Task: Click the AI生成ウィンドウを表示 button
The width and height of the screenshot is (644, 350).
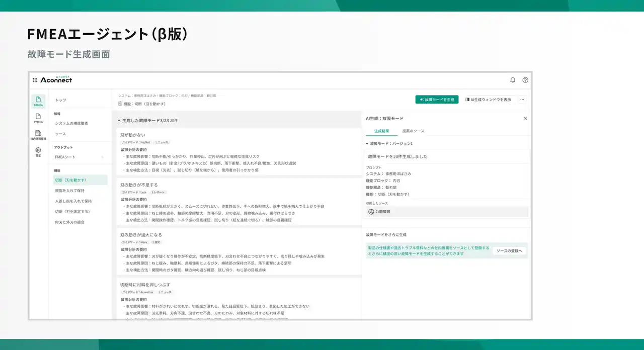Action: 488,100
